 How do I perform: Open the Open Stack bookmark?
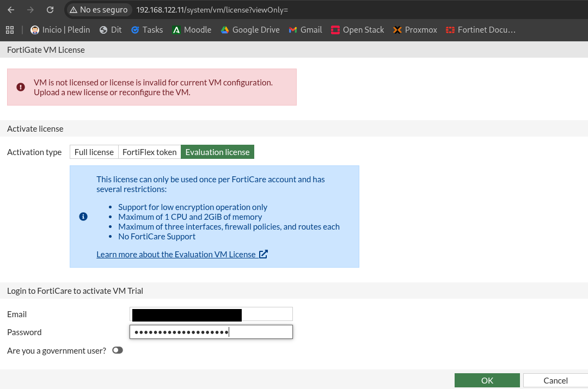pyautogui.click(x=357, y=30)
